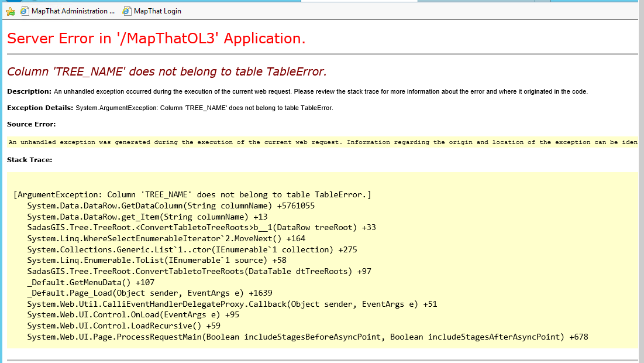644x363 pixels.
Task: Click the _Default.GetMenuData() +107 line
Action: 91,282
